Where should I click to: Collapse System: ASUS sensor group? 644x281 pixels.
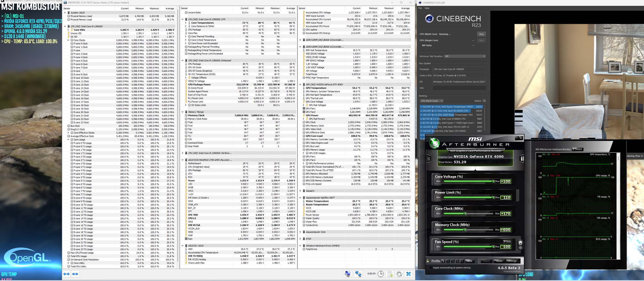(x=65, y=13)
